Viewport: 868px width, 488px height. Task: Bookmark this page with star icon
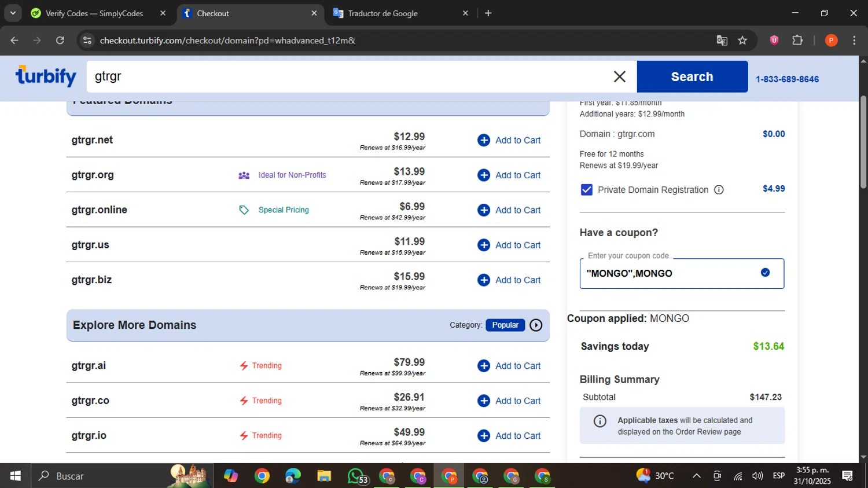(x=742, y=41)
